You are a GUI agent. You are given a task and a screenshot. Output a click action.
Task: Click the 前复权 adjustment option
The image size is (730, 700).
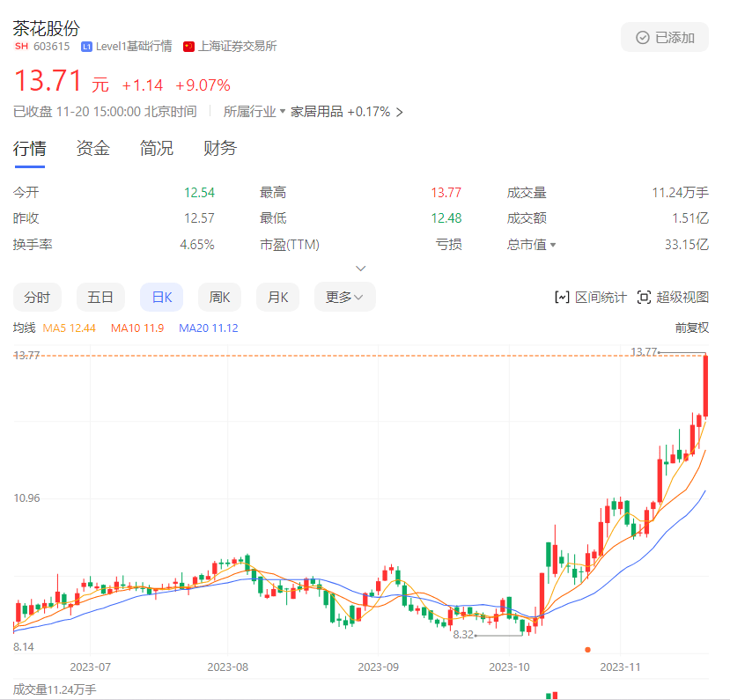pos(691,328)
